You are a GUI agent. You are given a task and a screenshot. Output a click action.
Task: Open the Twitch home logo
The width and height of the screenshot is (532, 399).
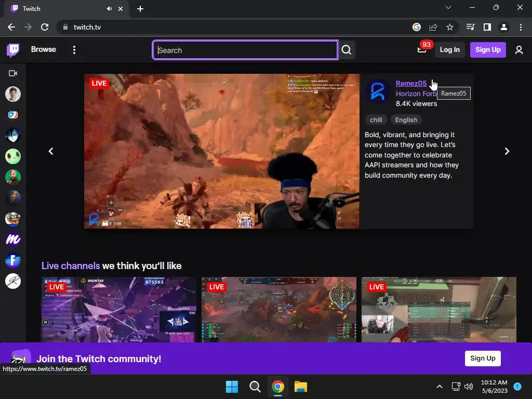pos(13,50)
